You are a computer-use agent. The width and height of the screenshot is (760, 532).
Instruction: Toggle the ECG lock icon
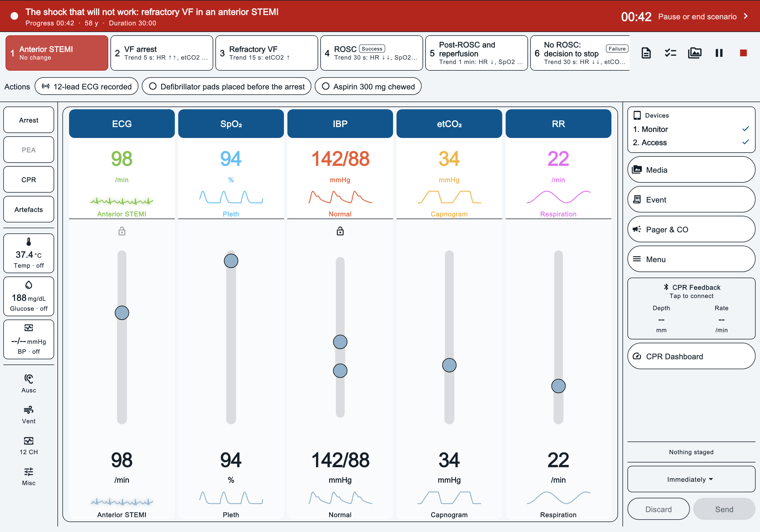(122, 231)
